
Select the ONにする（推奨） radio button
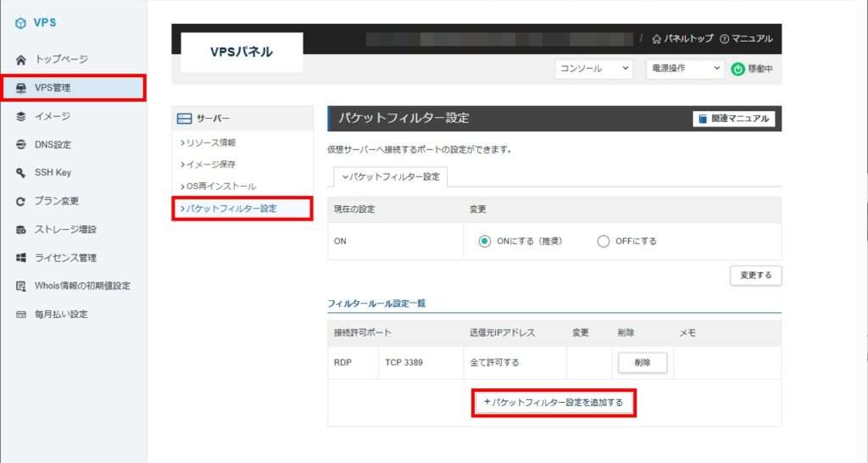pyautogui.click(x=485, y=241)
